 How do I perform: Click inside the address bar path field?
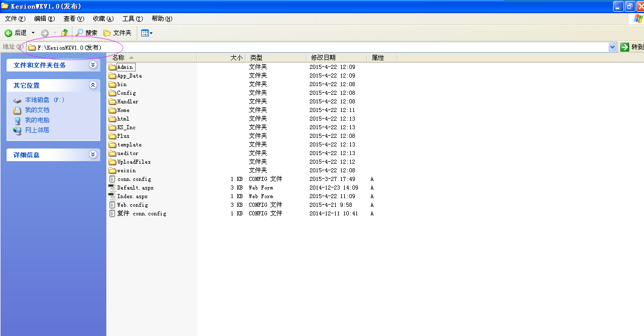[304, 47]
